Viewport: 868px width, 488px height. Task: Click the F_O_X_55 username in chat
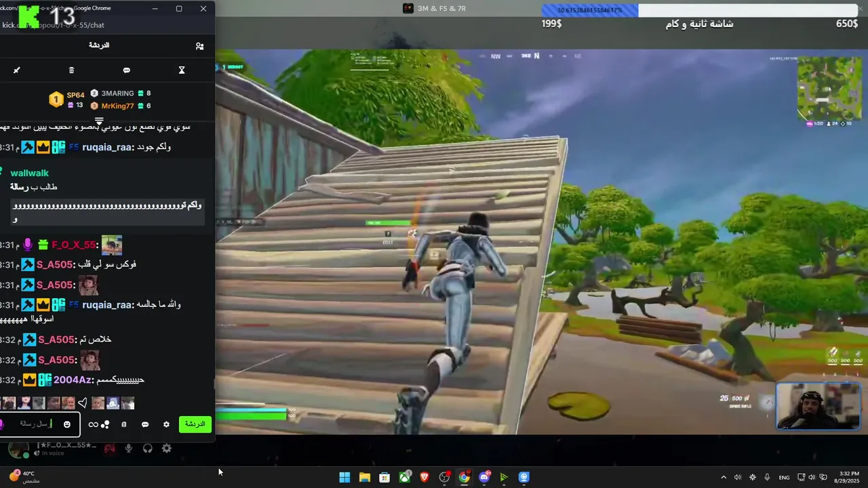pyautogui.click(x=74, y=245)
